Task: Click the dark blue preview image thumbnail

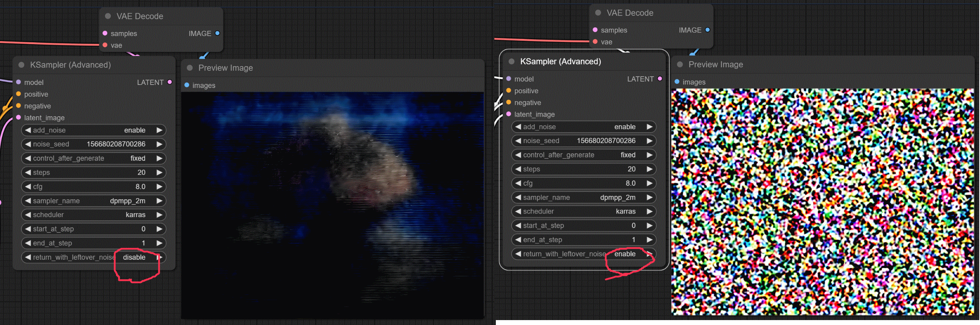Action: coord(332,205)
